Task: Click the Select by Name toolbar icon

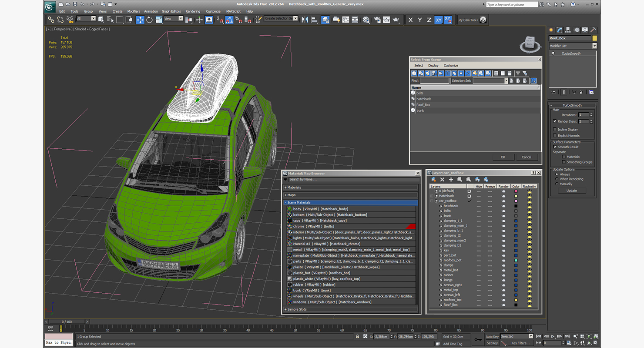Action: click(x=110, y=20)
